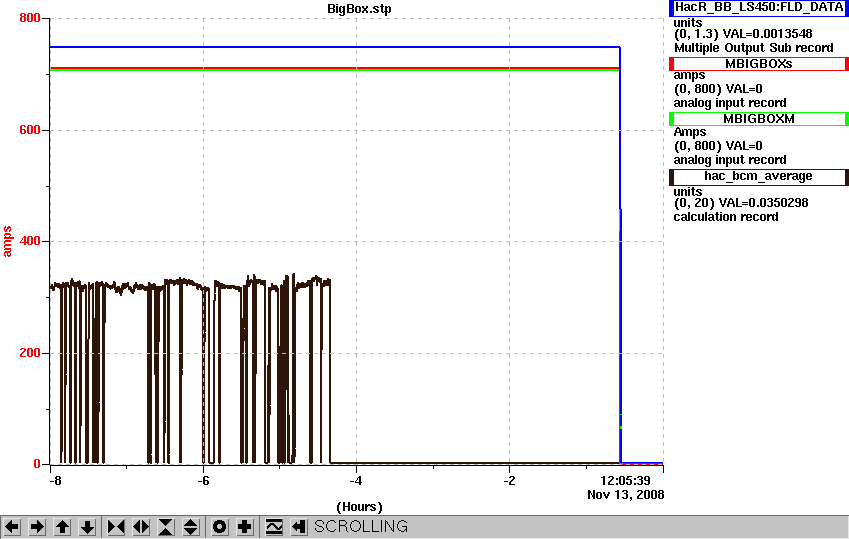Click the -2 tick label on x-axis

[x=509, y=481]
